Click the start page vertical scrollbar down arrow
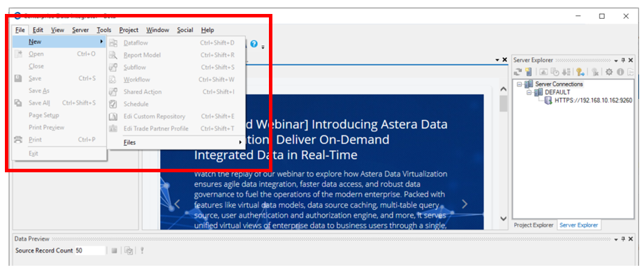 [x=503, y=219]
